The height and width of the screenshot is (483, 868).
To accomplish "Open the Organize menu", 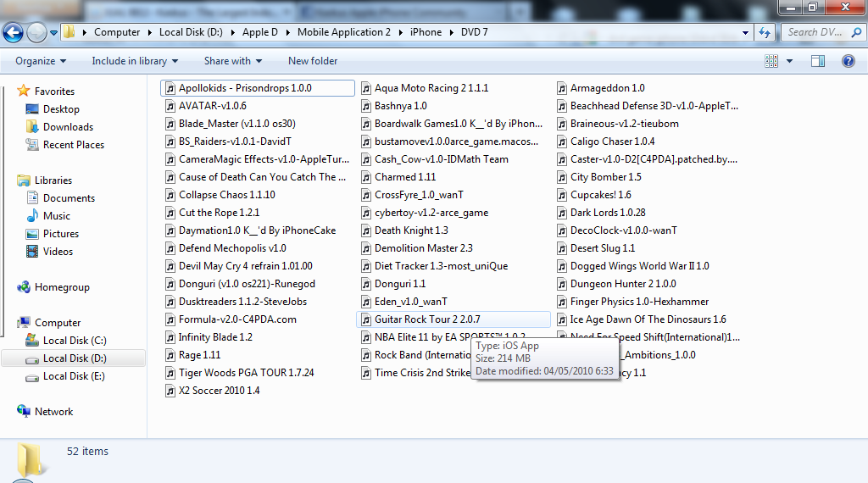I will click(x=41, y=61).
